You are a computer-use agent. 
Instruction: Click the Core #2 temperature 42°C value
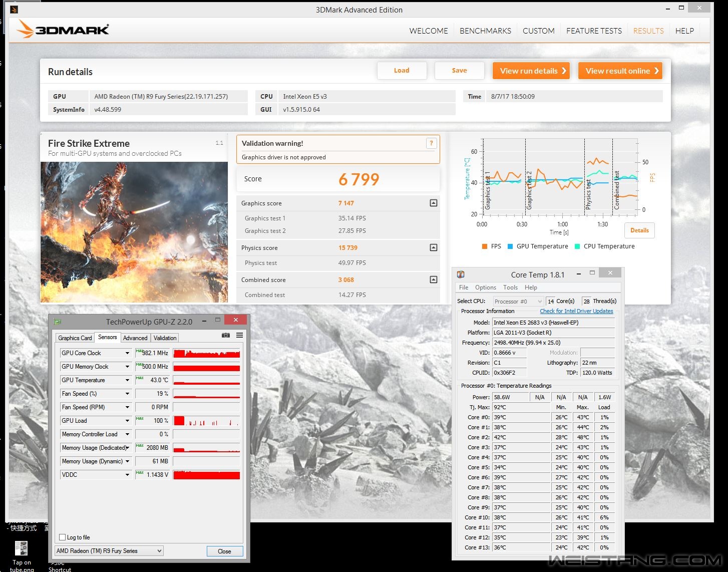[x=521, y=437]
